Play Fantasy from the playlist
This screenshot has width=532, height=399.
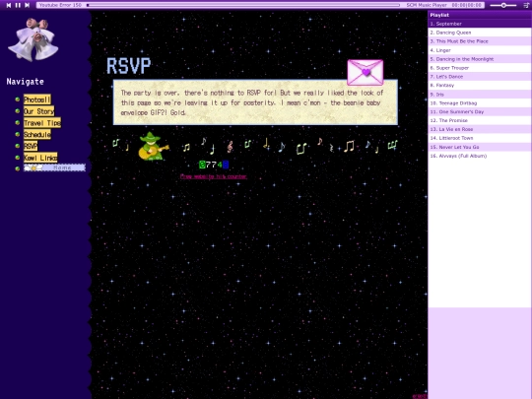[480, 86]
